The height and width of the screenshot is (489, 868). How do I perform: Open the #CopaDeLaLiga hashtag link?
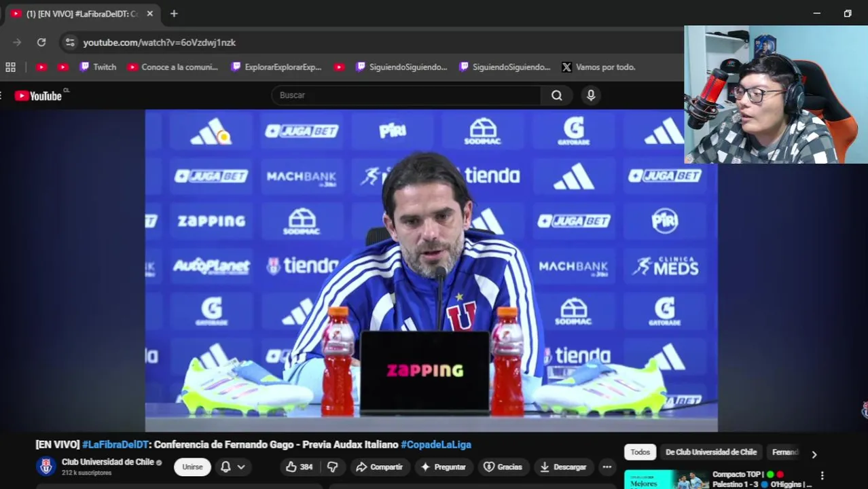[436, 444]
